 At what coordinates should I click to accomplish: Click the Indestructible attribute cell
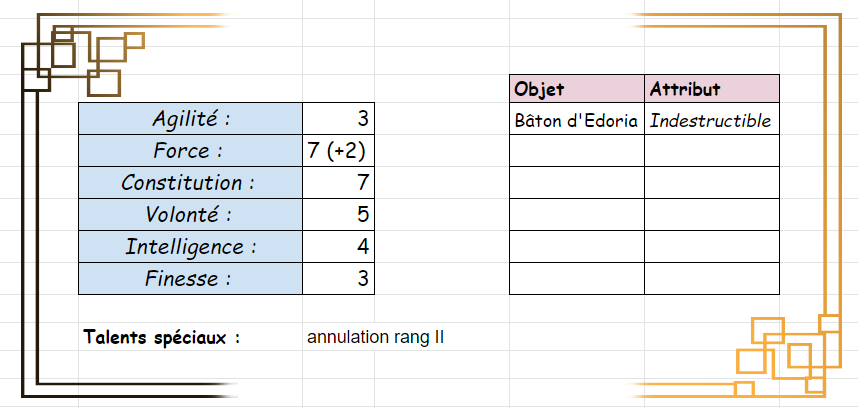click(x=711, y=121)
